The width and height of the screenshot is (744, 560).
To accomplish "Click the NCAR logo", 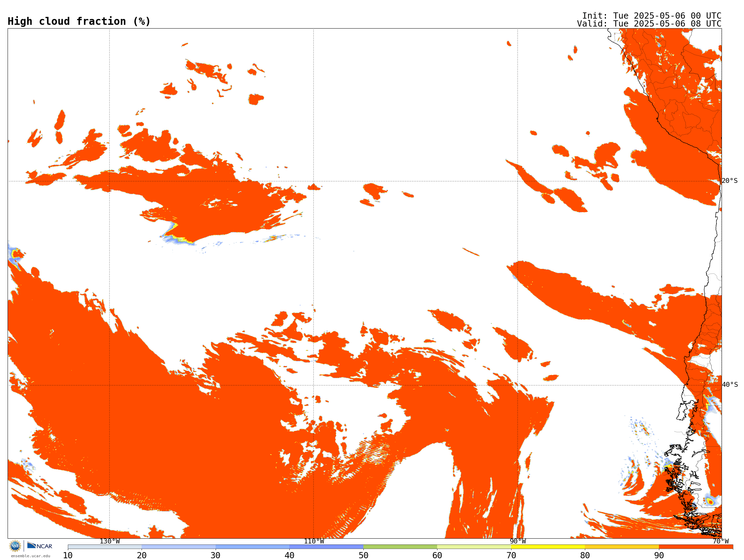I will pyautogui.click(x=40, y=546).
